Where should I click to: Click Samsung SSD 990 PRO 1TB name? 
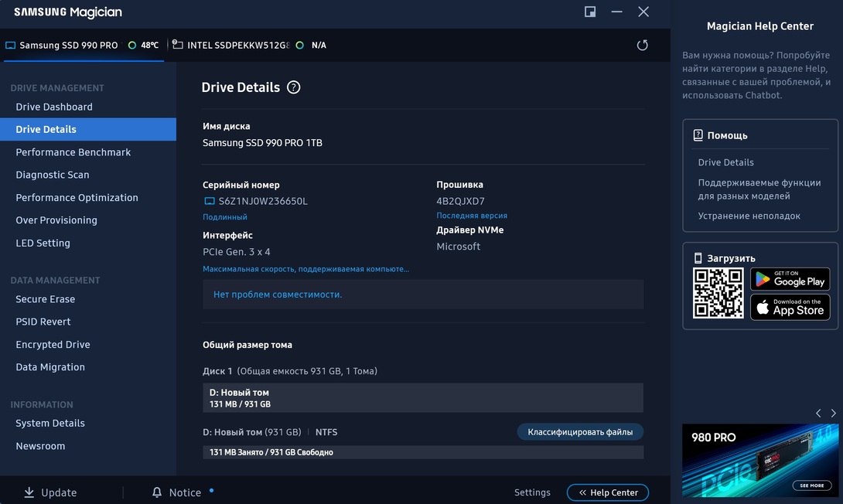[x=262, y=143]
